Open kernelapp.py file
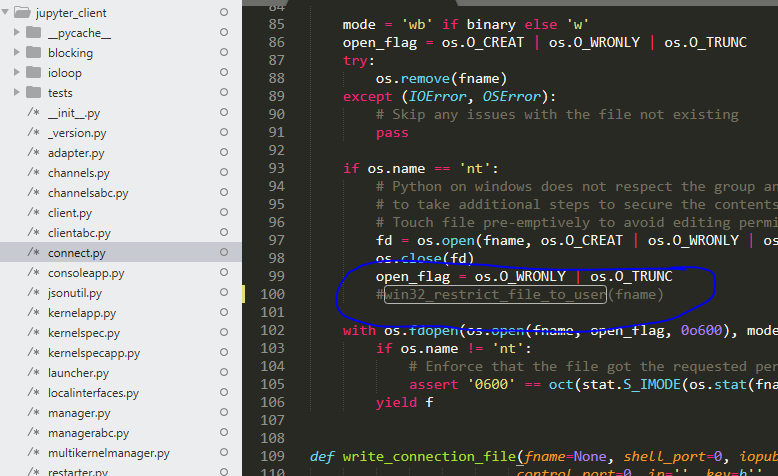The image size is (778, 476). 82,313
